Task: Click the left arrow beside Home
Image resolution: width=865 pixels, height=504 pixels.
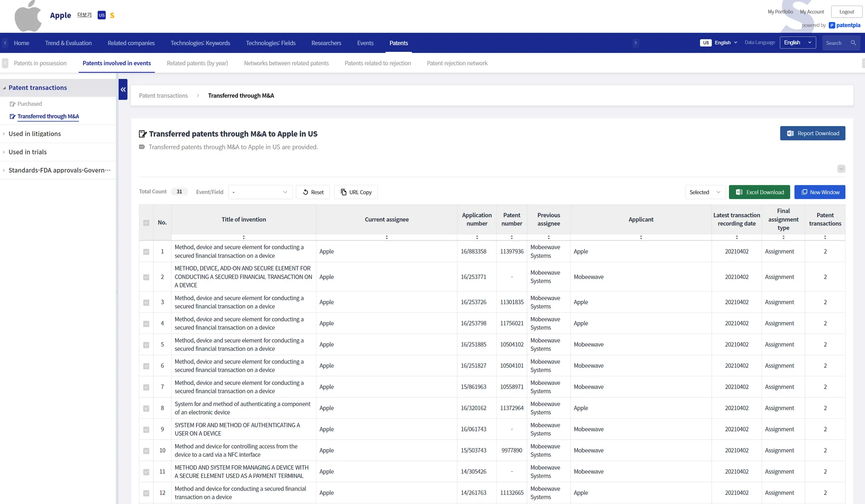Action: (5, 43)
